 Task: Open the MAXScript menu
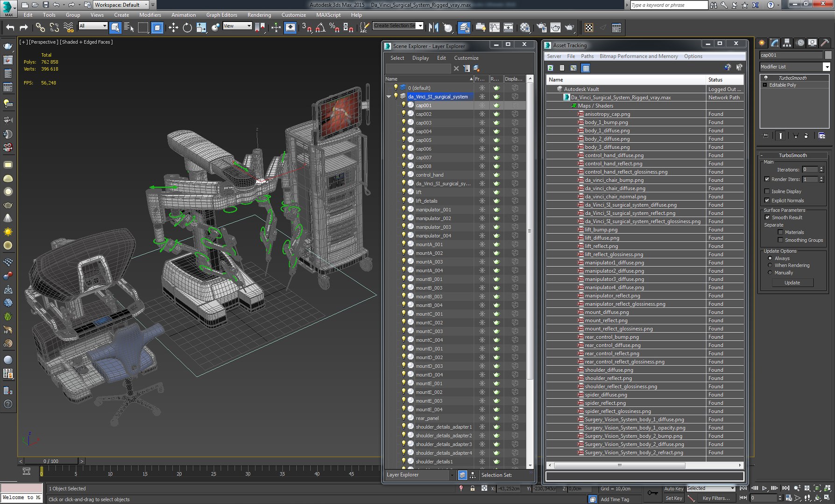(328, 15)
